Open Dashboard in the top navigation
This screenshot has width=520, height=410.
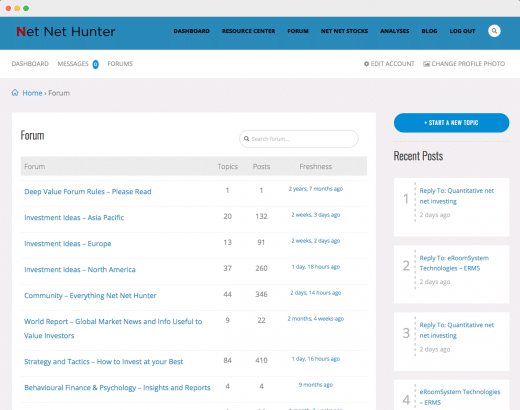click(x=191, y=31)
